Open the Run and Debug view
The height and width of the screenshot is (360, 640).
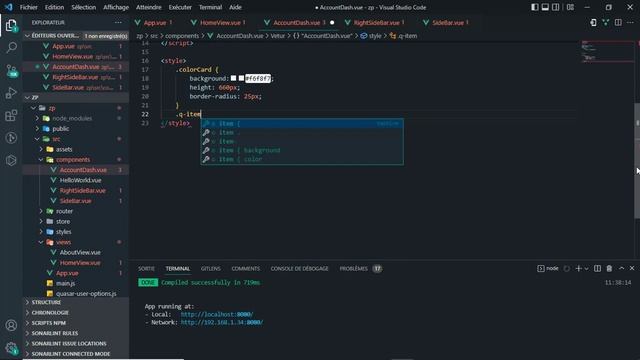(11, 93)
